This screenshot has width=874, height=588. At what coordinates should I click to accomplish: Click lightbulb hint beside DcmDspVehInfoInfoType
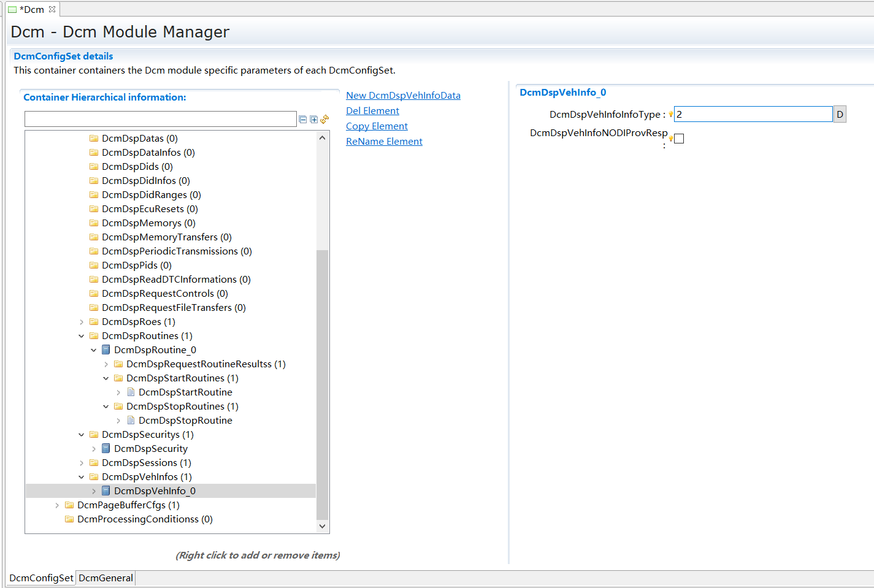671,115
